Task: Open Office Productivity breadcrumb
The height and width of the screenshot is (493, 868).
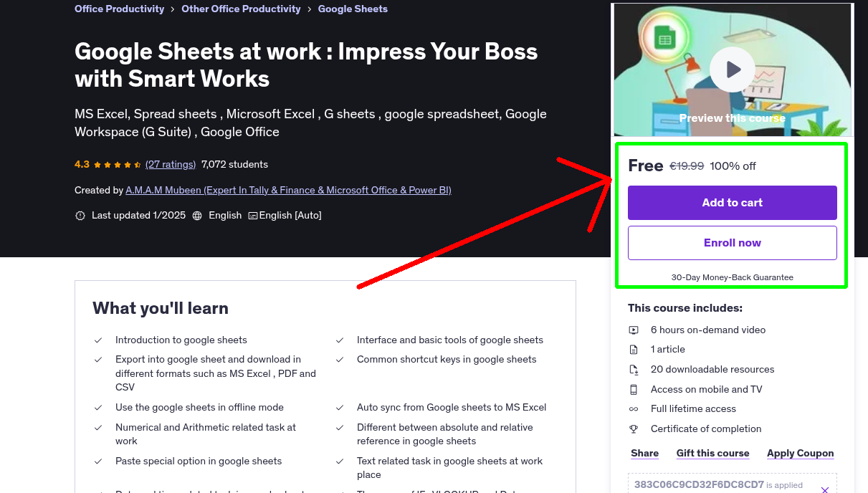Action: 119,9
